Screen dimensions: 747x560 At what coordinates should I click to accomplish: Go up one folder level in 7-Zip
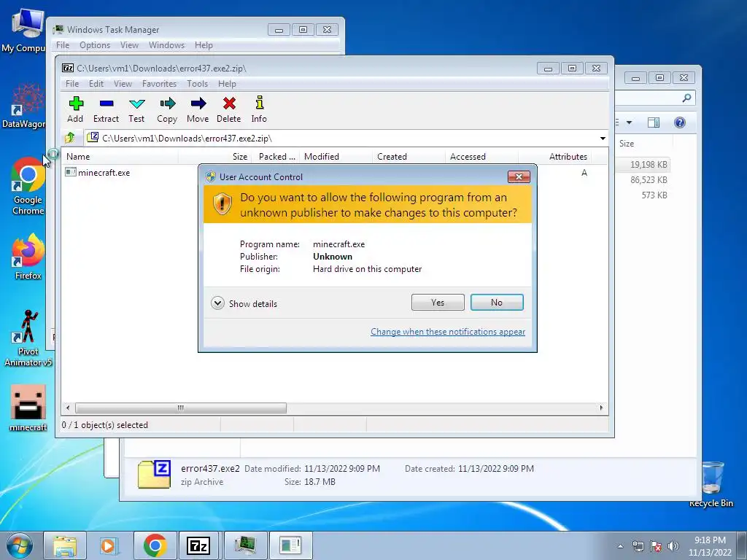(x=70, y=138)
